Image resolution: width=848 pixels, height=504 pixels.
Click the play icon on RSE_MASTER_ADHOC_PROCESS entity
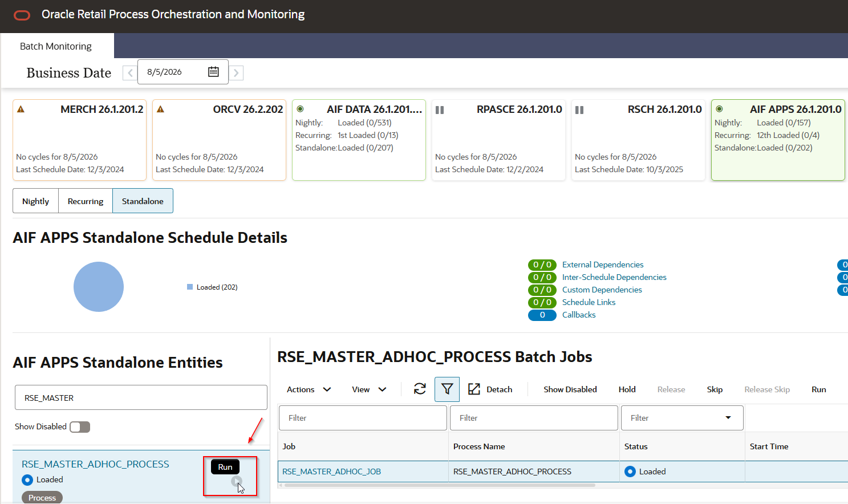237,482
